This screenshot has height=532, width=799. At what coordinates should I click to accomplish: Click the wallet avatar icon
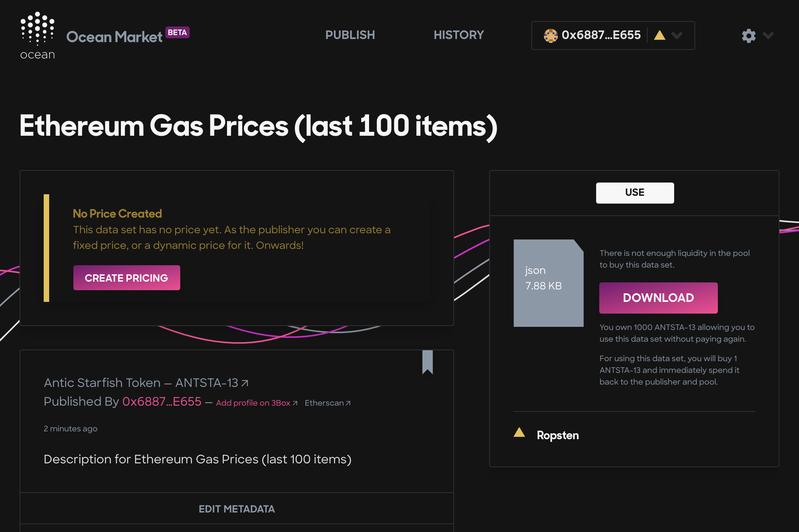click(550, 35)
